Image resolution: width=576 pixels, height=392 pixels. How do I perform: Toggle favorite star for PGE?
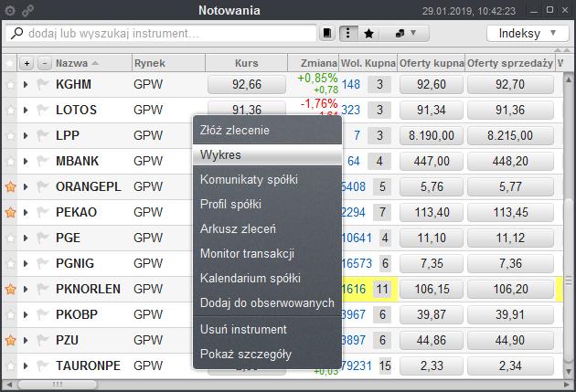click(x=10, y=238)
